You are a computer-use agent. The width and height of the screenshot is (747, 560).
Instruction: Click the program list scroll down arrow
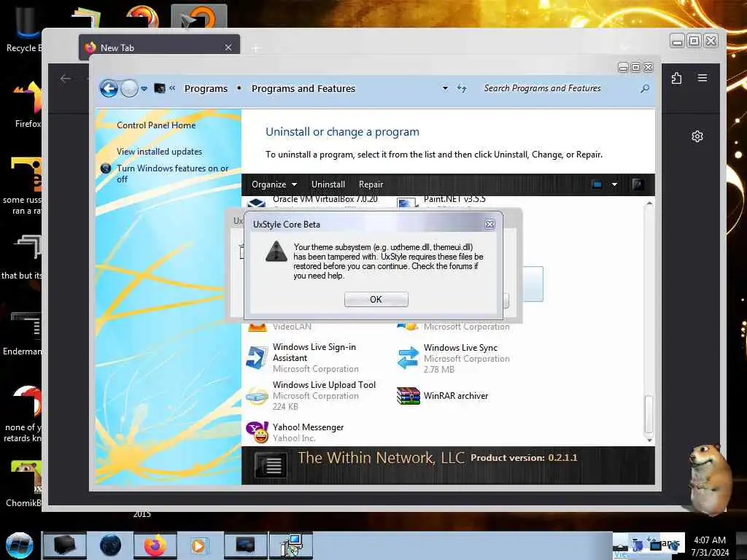point(649,440)
